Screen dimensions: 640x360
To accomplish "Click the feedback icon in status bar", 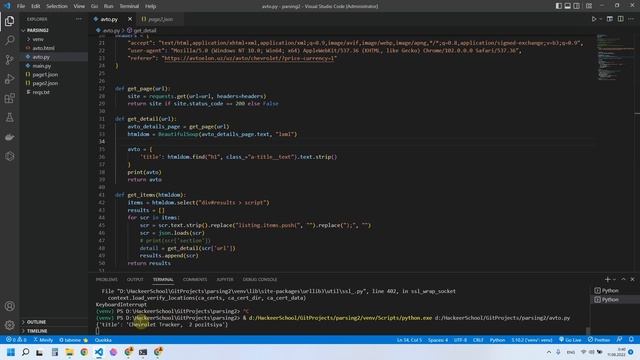I will coord(620,340).
